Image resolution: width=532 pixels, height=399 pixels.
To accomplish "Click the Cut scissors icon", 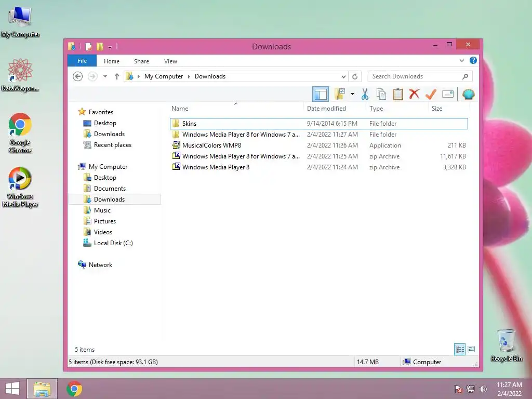I will [365, 94].
